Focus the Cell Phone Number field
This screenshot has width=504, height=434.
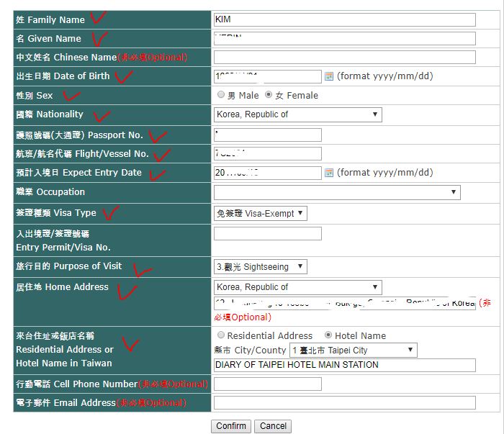click(x=268, y=384)
